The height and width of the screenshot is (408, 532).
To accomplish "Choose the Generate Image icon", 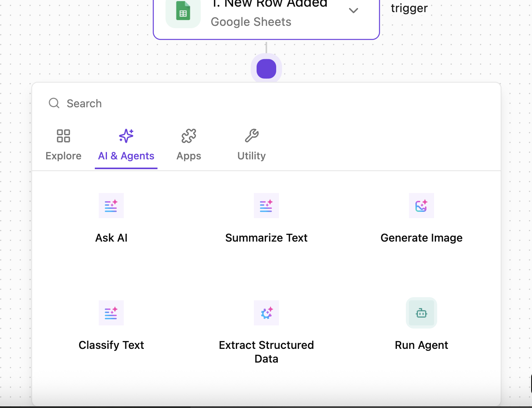I will tap(422, 206).
